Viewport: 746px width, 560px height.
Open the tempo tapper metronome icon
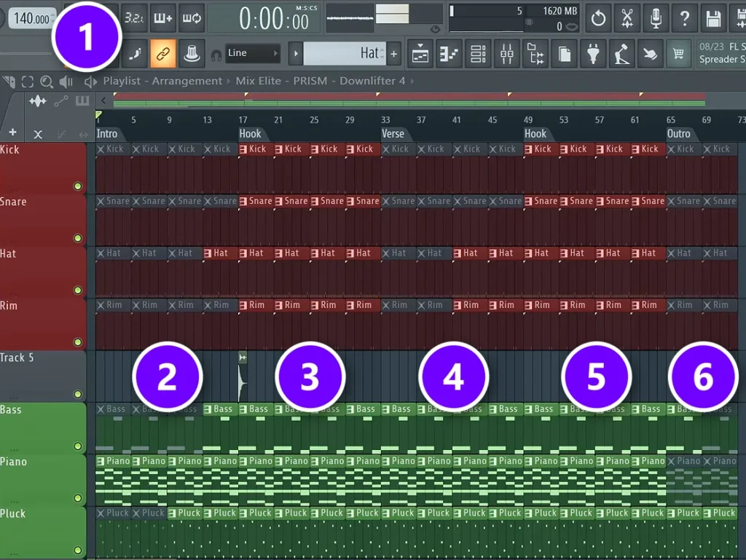click(621, 54)
